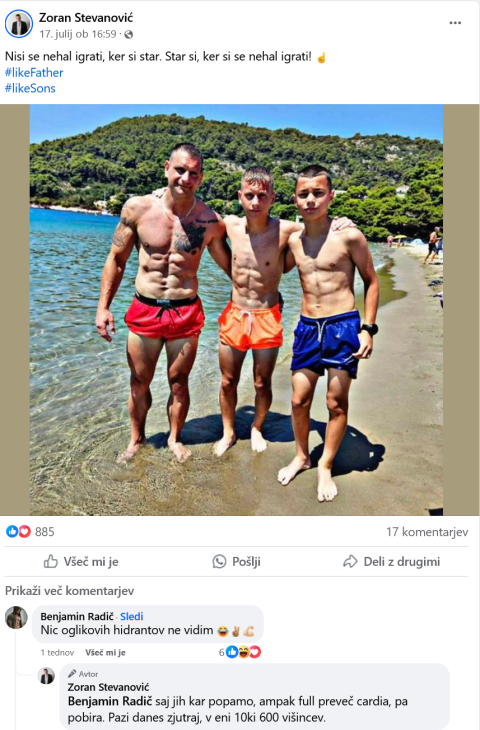This screenshot has height=730, width=480.
Task: Click the share arrow icon beside Deli z drugimi
Action: [x=350, y=561]
